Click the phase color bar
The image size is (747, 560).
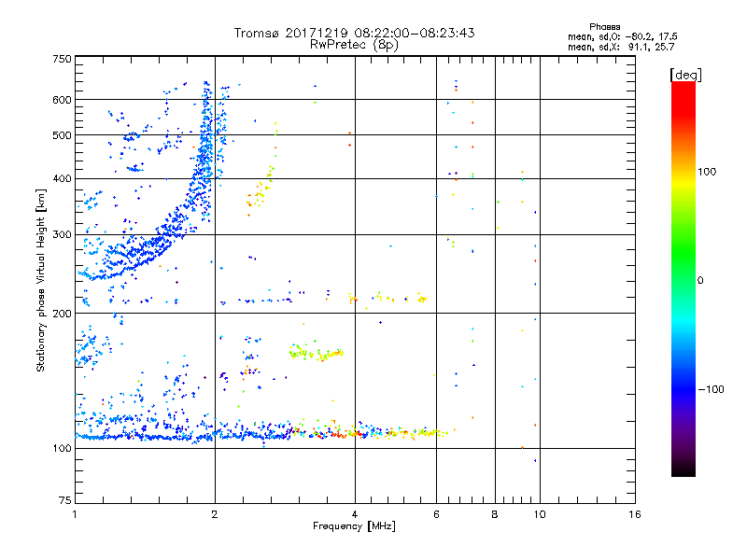pyautogui.click(x=684, y=278)
